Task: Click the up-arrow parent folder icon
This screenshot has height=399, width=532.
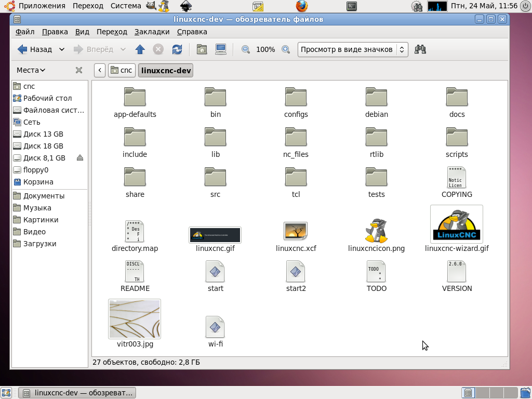Action: (140, 49)
